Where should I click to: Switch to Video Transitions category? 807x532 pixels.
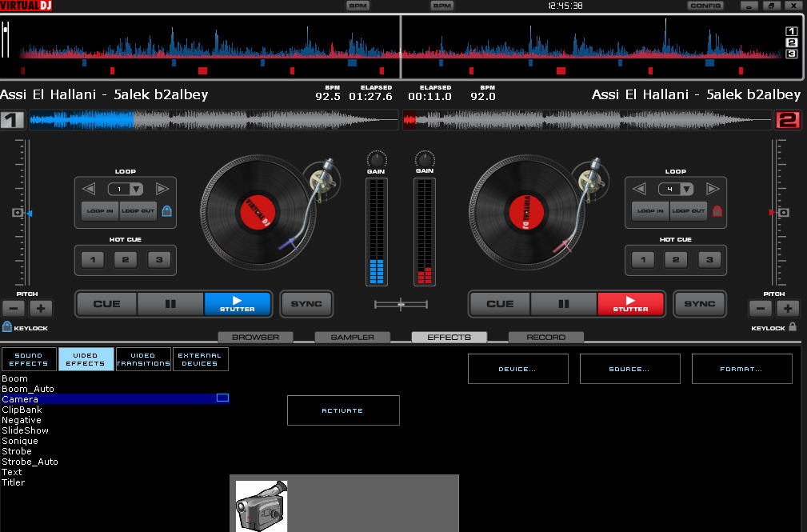click(x=144, y=359)
